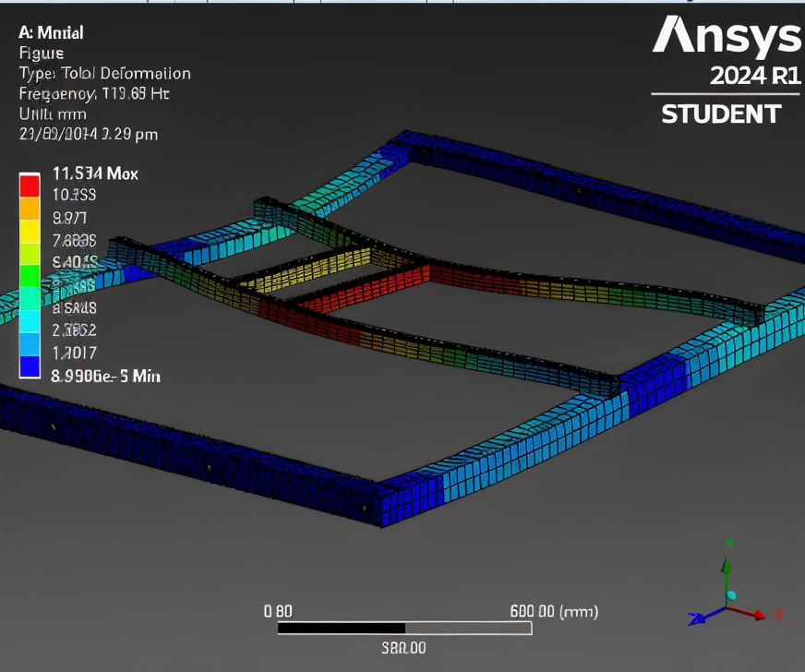Click the 600.00 (mm) scale label
This screenshot has width=805, height=672.
click(553, 611)
